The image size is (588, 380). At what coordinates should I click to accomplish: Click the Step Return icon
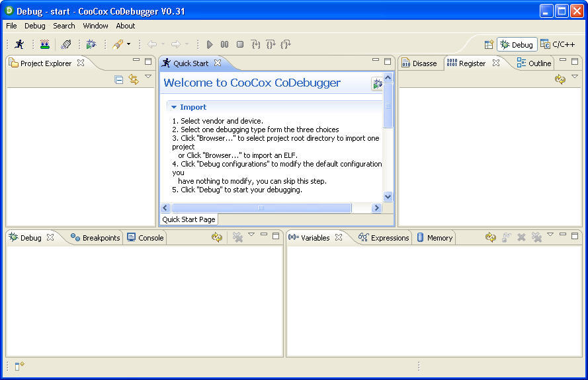[x=286, y=44]
